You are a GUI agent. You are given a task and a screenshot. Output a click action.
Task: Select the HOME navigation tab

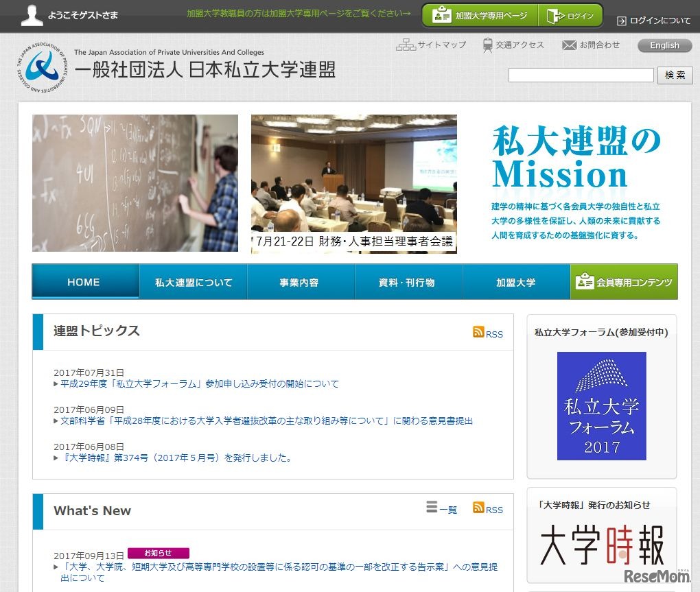(x=85, y=281)
